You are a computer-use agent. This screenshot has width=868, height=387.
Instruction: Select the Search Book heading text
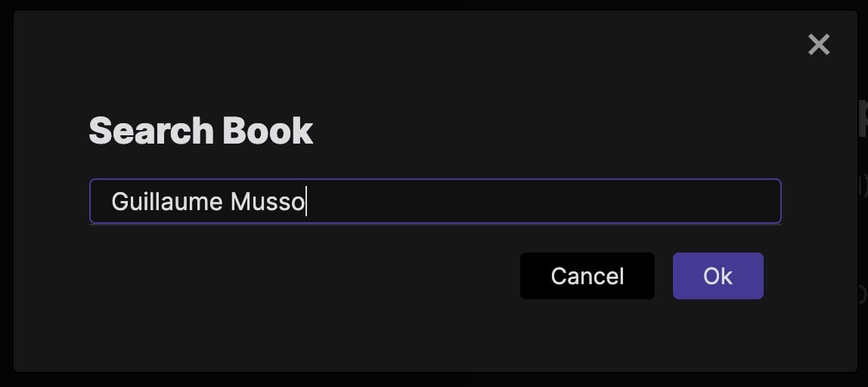pyautogui.click(x=201, y=131)
